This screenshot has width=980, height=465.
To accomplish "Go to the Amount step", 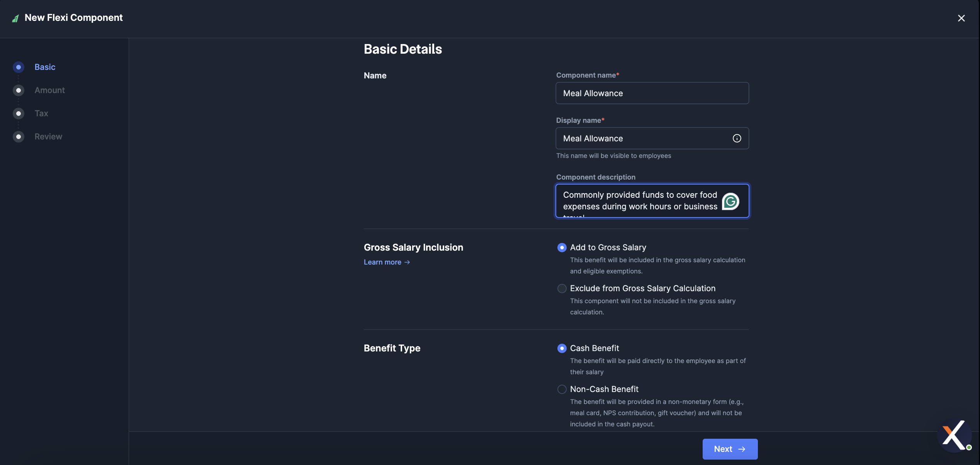I will click(49, 90).
